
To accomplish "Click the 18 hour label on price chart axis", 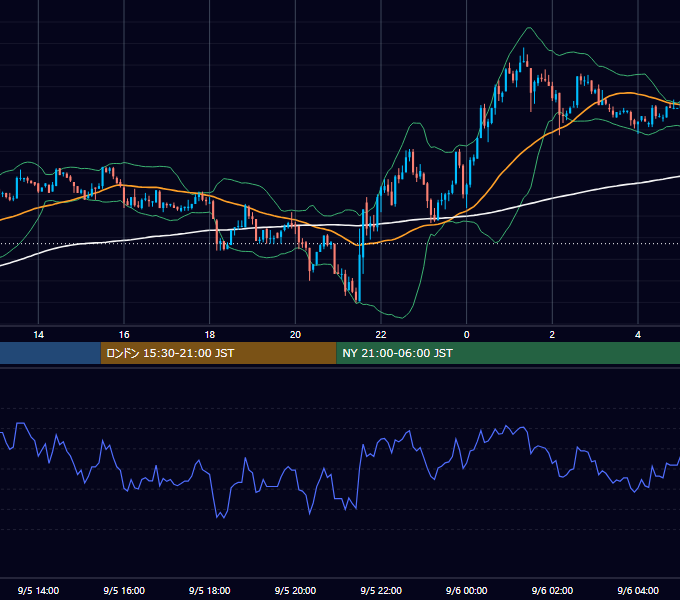I will pos(209,335).
